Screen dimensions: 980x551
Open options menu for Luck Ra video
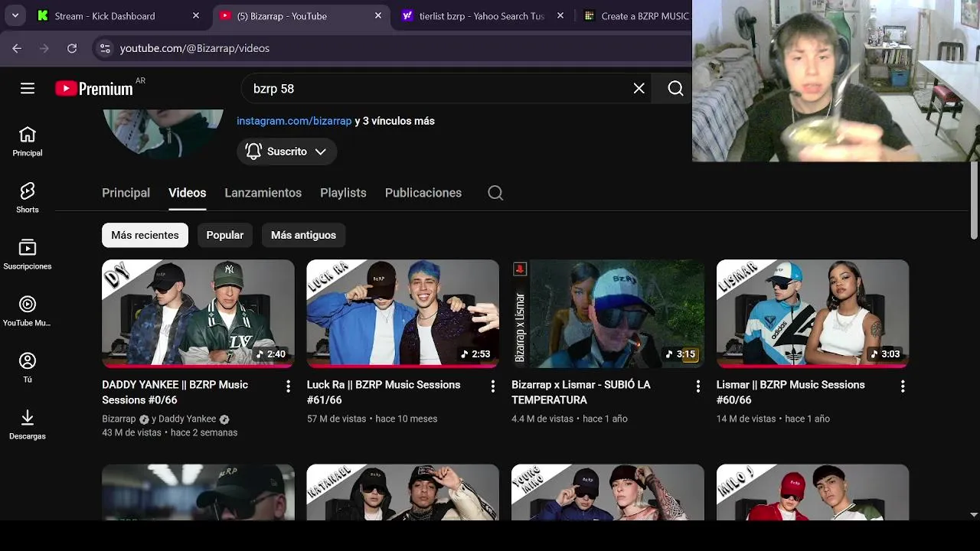(x=493, y=386)
